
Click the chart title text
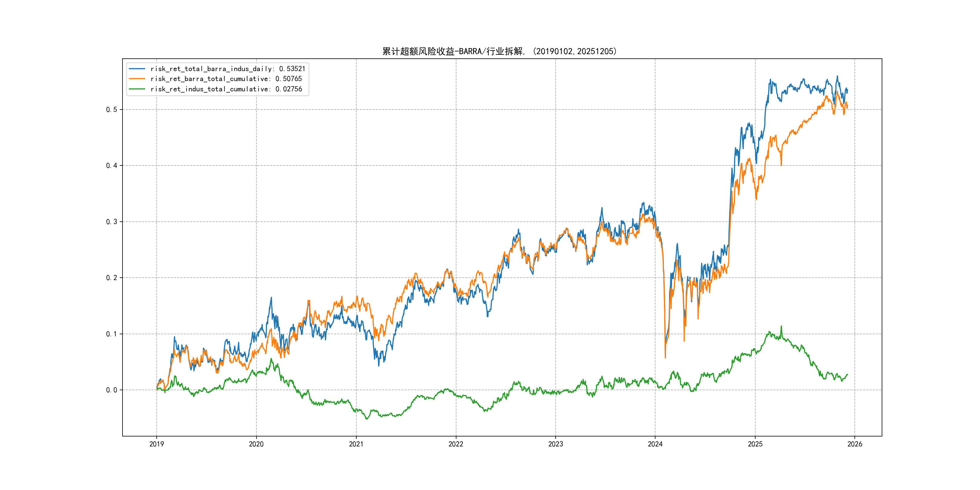[x=499, y=51]
